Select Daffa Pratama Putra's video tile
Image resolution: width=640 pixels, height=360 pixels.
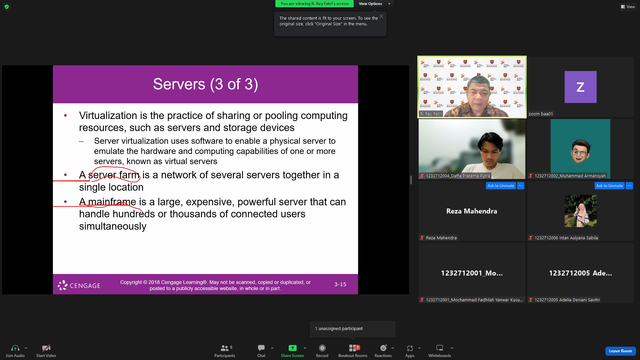pyautogui.click(x=472, y=149)
